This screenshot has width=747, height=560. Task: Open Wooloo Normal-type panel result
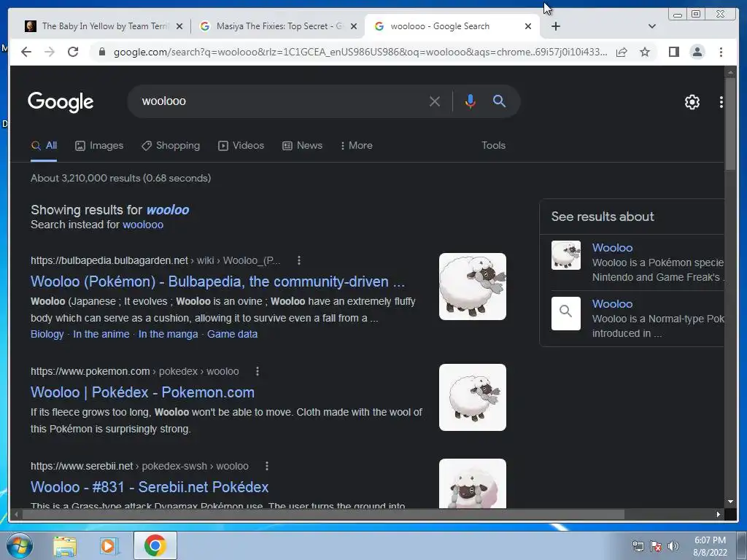[612, 304]
